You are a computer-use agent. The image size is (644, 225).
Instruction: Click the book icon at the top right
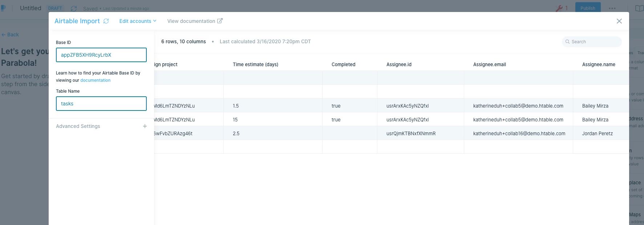[x=639, y=8]
